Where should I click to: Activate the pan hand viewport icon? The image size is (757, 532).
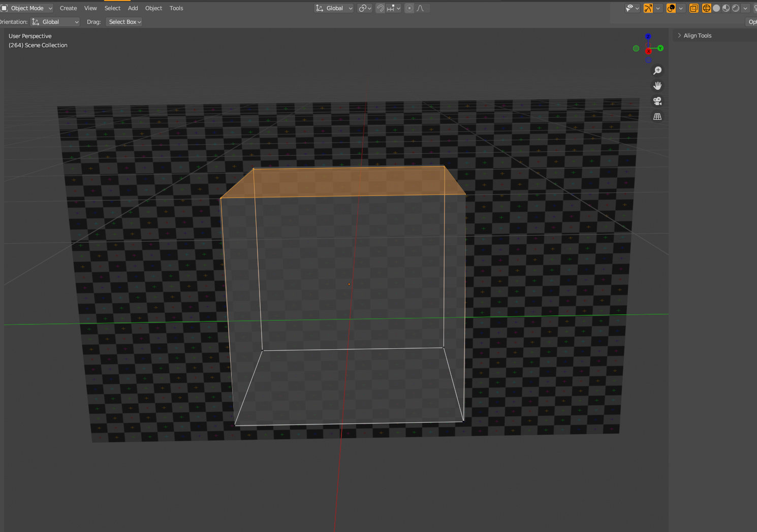point(657,86)
